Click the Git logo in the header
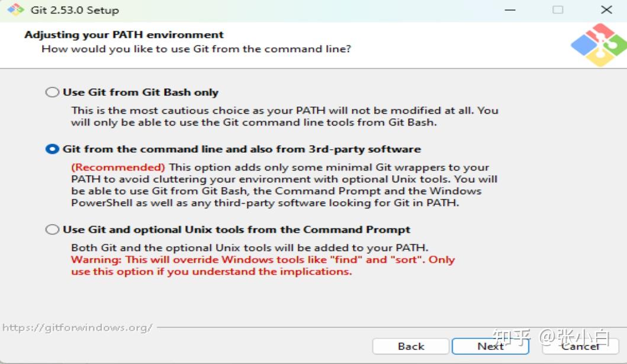 click(598, 44)
